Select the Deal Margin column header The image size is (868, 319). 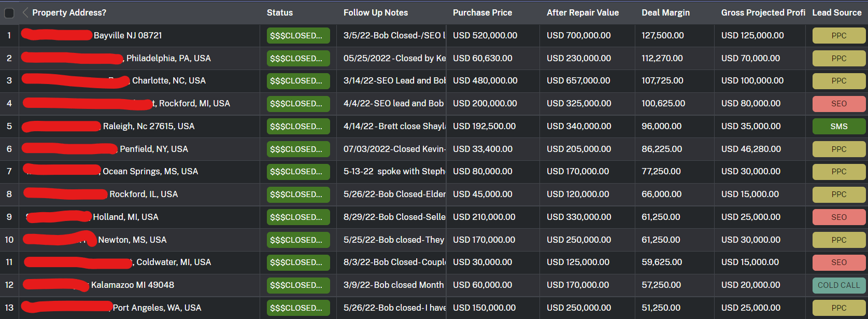coord(665,12)
